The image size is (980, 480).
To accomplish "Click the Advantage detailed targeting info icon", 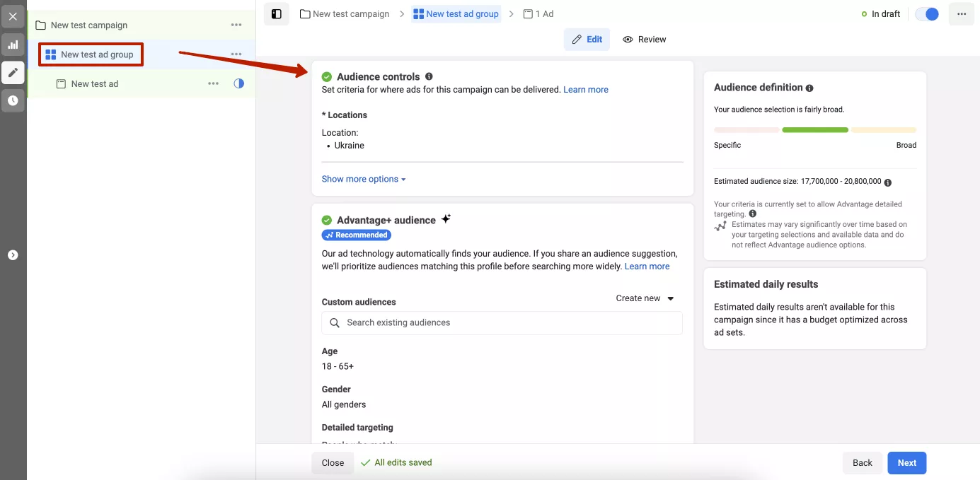I will [x=752, y=213].
